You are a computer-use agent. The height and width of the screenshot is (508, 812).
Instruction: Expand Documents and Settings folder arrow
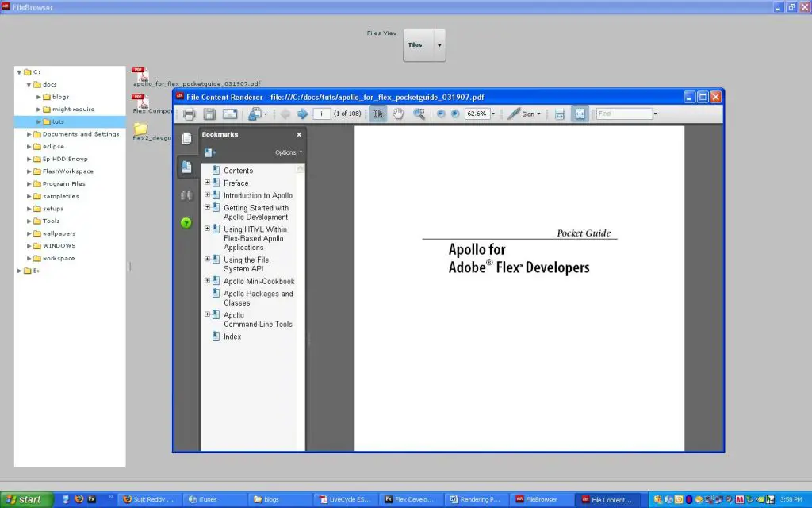point(29,134)
